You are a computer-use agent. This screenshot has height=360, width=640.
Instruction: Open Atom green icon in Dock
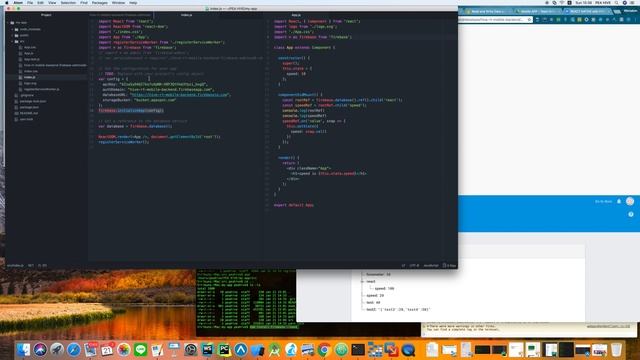(x=341, y=350)
